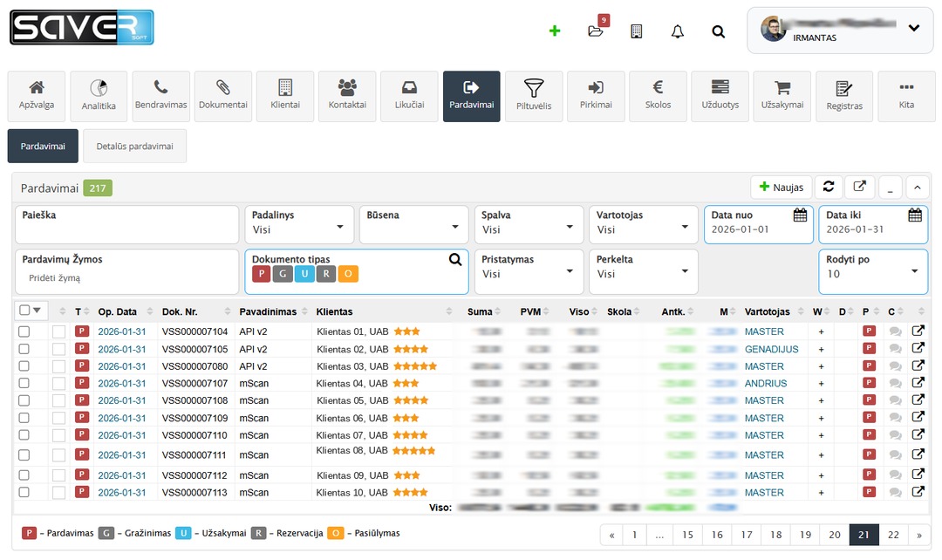
Task: Open the global search magnifier in header
Action: point(718,31)
